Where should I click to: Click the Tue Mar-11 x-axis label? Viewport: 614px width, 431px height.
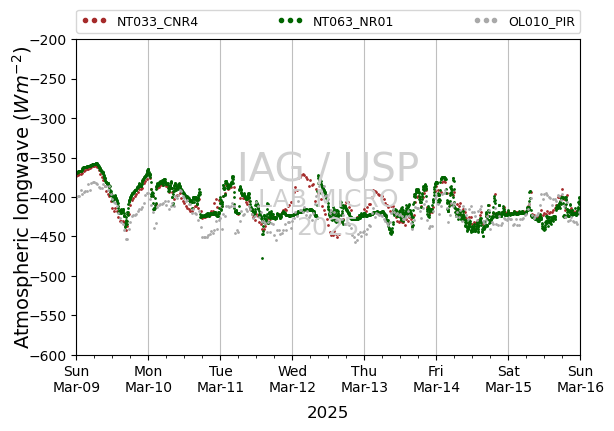[x=220, y=379]
